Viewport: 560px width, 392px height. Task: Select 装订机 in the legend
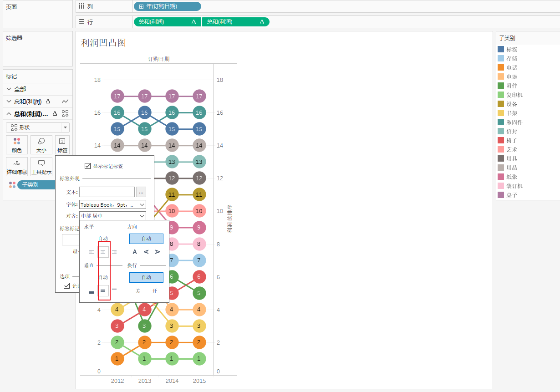[514, 186]
